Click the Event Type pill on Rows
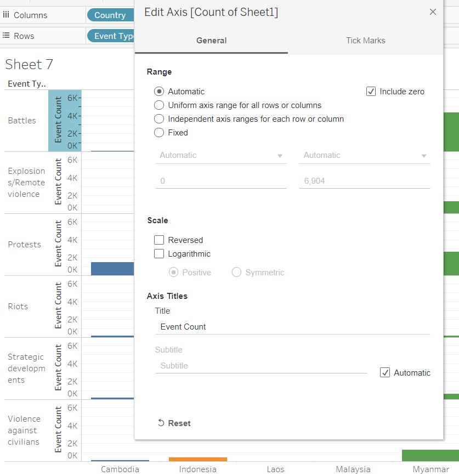This screenshot has width=459, height=476. [111, 36]
